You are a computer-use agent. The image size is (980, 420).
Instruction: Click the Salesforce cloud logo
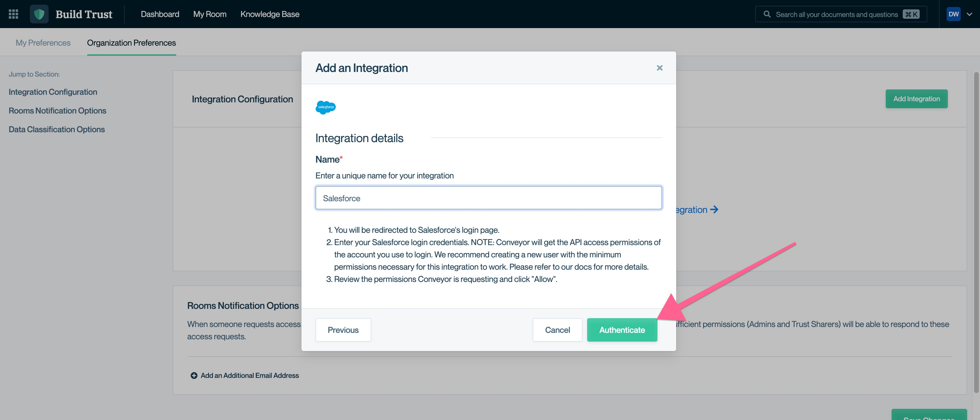[x=325, y=107]
